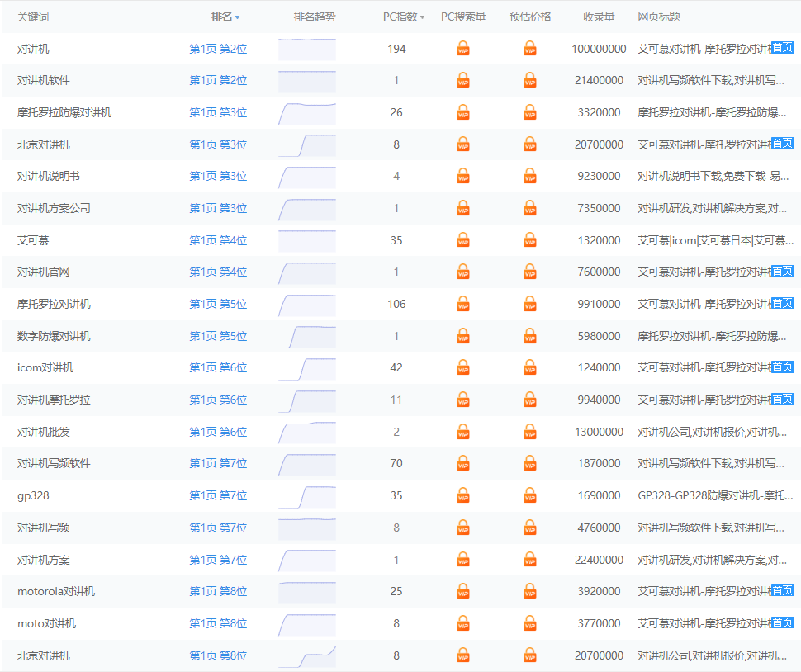Click the 排名趋势 column header
The height and width of the screenshot is (672, 801).
(x=315, y=17)
